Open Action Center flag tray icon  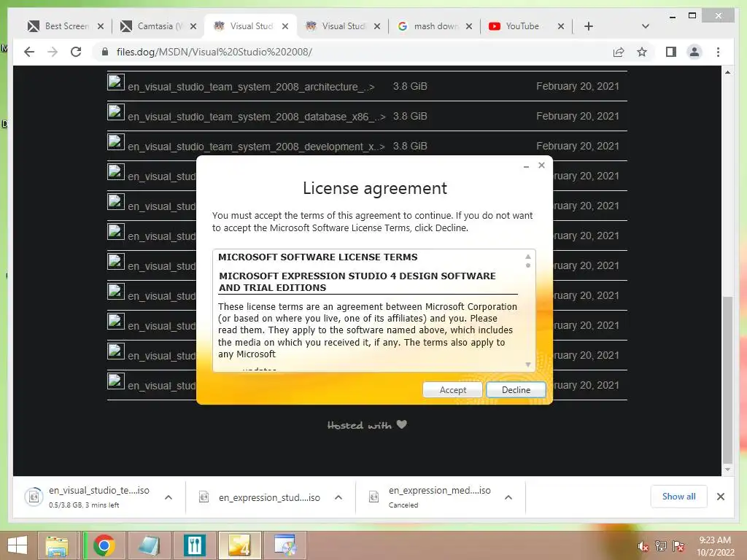[678, 545]
